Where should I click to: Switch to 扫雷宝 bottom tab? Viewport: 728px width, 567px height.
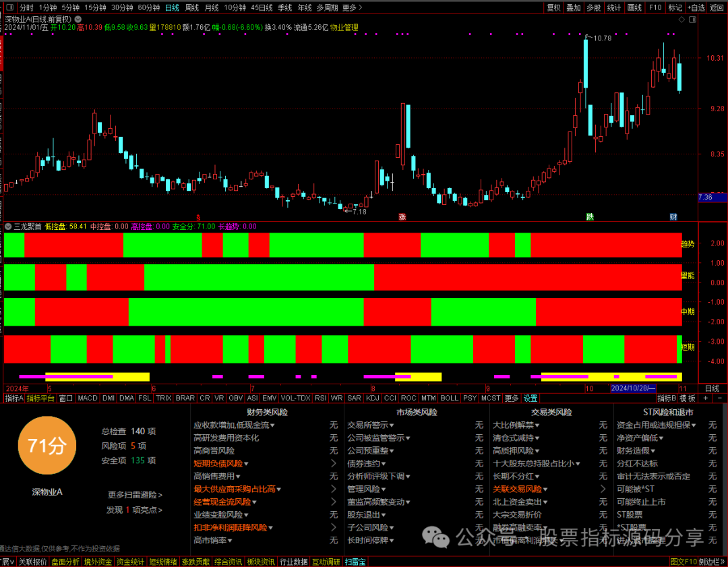pos(355,562)
